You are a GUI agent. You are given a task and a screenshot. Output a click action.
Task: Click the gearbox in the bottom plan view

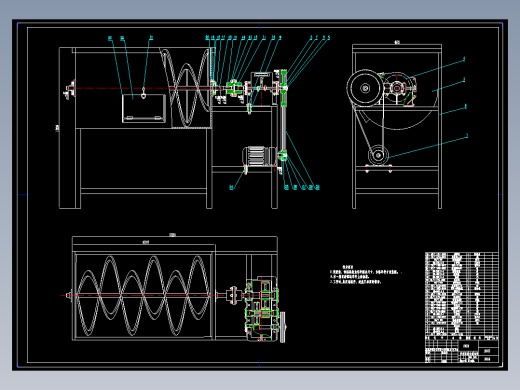(262, 308)
